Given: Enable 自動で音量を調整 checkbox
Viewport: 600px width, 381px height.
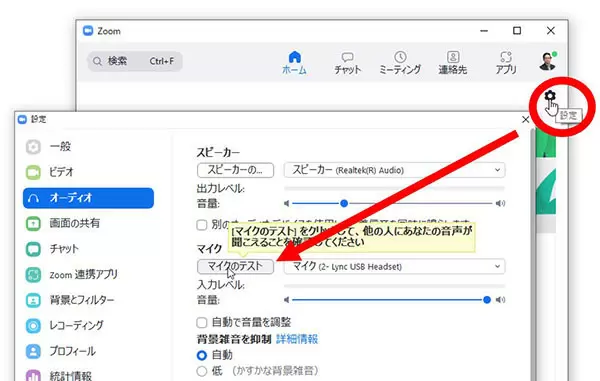Looking at the screenshot, I should click(x=202, y=322).
